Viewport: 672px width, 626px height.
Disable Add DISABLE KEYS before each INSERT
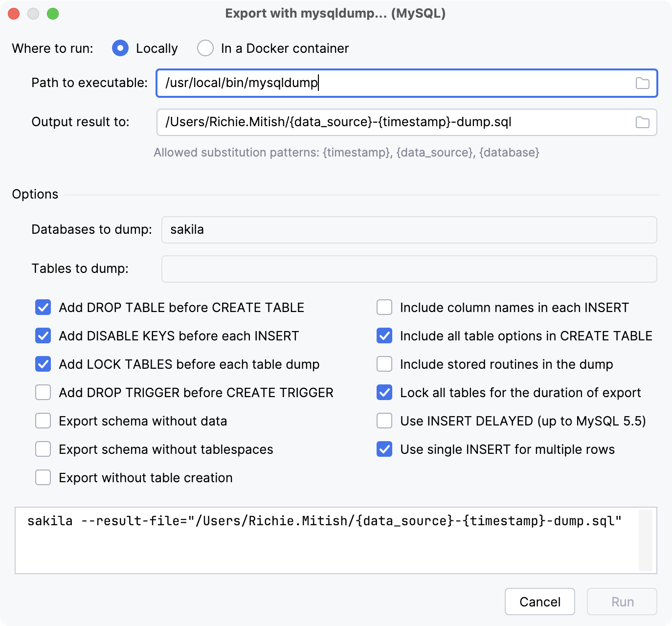[x=43, y=335]
